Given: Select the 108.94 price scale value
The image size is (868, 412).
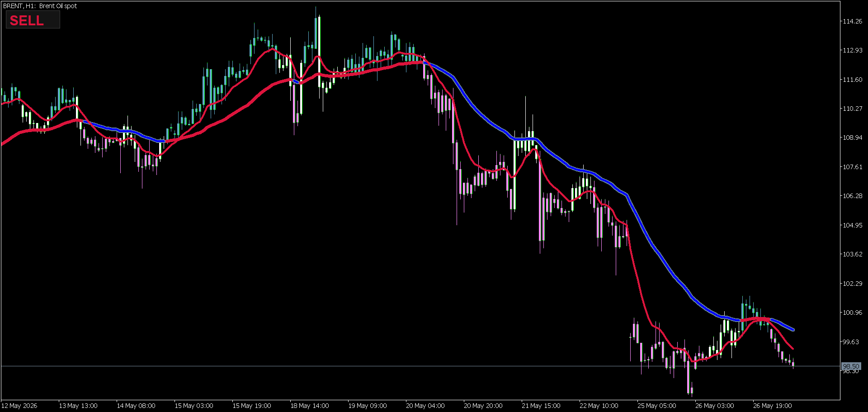Looking at the screenshot, I should coord(852,137).
